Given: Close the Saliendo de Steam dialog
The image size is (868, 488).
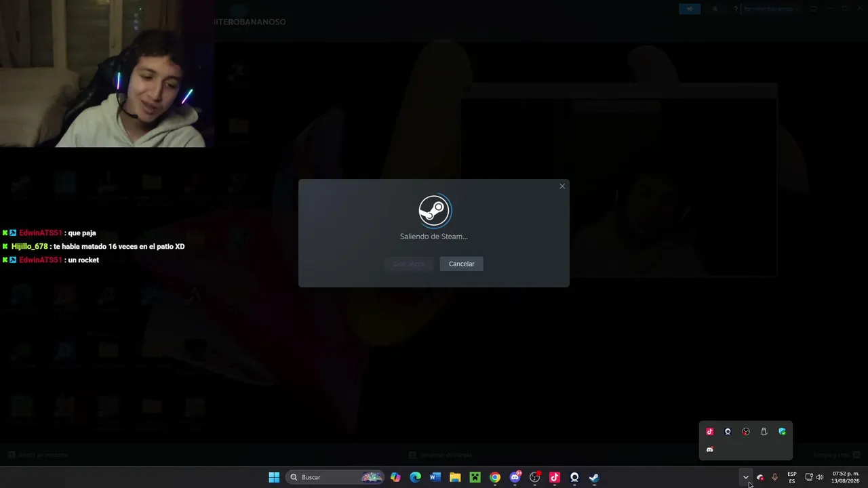Looking at the screenshot, I should pos(562,186).
